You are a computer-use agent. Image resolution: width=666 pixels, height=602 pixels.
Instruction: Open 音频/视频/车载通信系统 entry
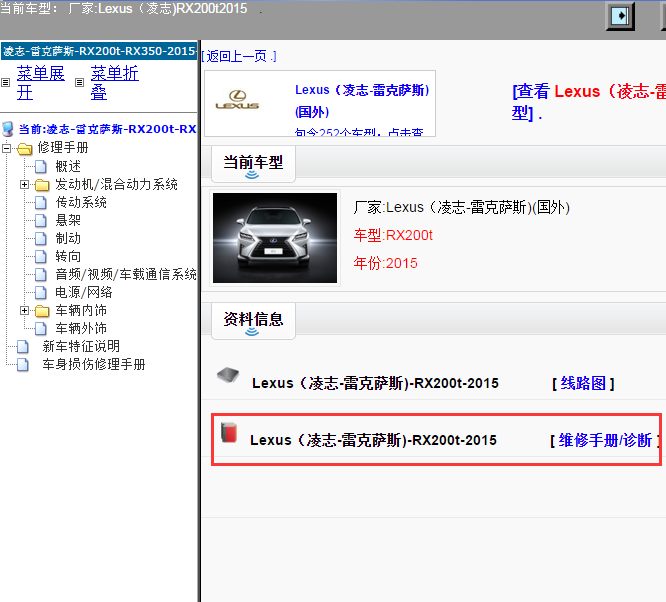[x=126, y=274]
